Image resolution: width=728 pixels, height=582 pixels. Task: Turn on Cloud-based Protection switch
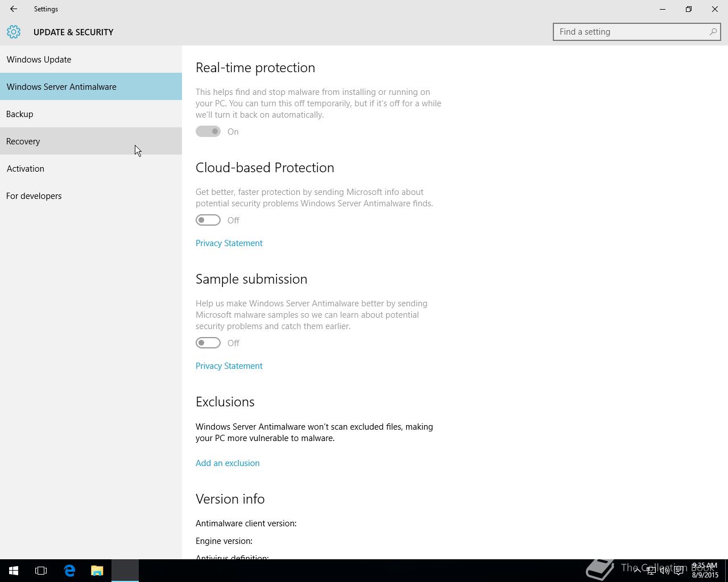point(208,220)
